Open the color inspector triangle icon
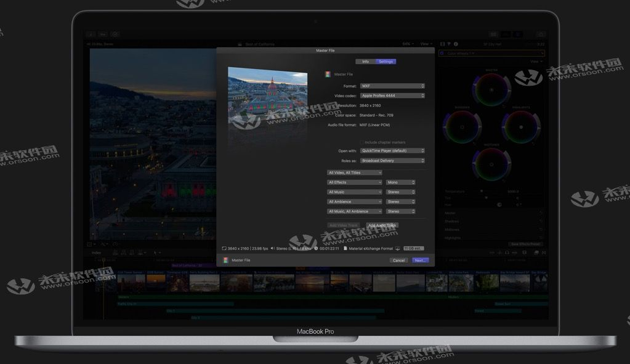 (x=449, y=44)
